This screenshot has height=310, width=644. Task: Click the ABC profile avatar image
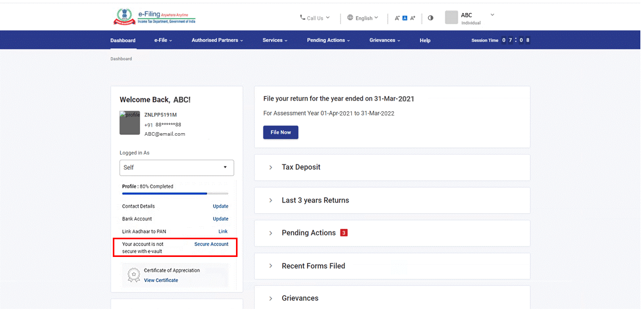(x=451, y=17)
